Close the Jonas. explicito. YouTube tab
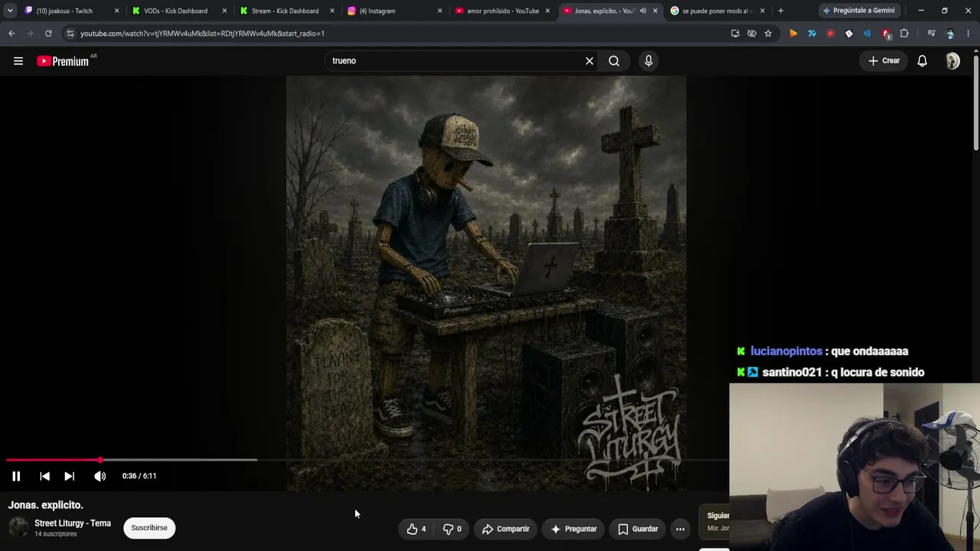The width and height of the screenshot is (980, 551). 655,11
